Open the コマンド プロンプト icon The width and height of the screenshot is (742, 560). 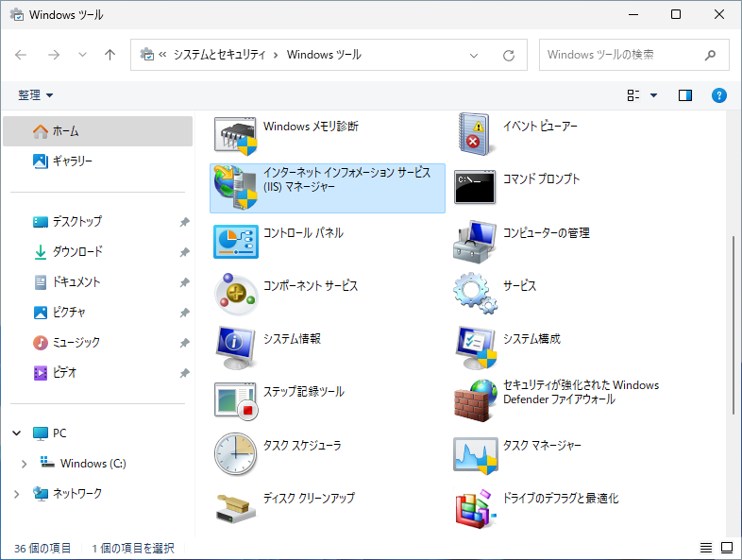click(475, 187)
